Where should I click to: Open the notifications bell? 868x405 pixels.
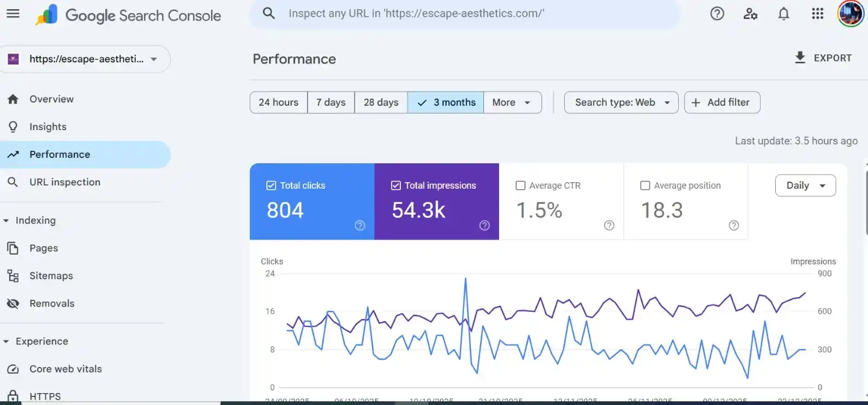783,14
